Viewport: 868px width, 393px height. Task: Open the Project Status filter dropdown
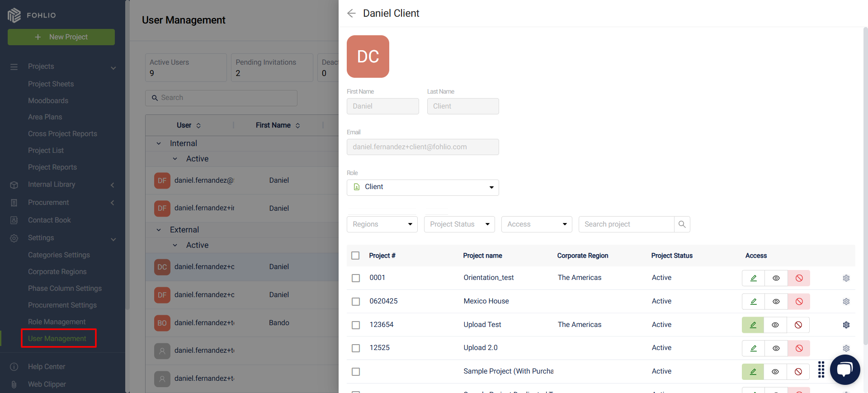(x=459, y=224)
